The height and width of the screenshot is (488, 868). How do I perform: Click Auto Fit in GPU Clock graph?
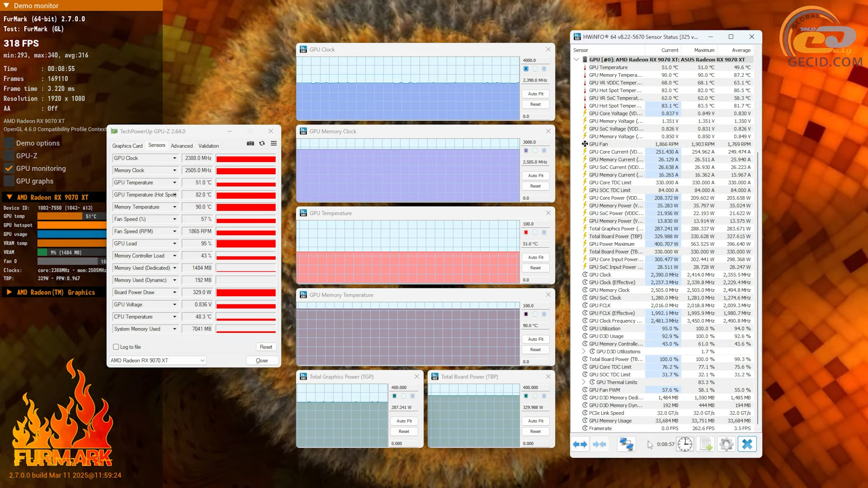pyautogui.click(x=536, y=94)
